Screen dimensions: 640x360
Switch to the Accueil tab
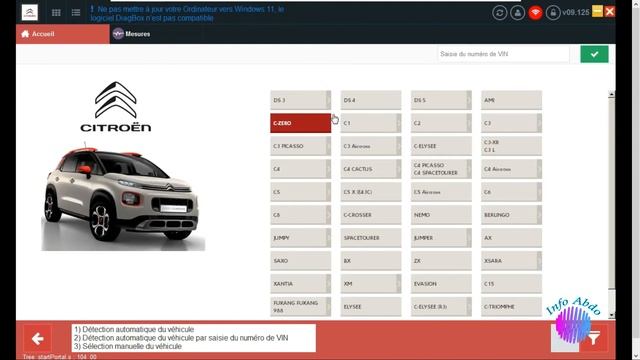62,34
